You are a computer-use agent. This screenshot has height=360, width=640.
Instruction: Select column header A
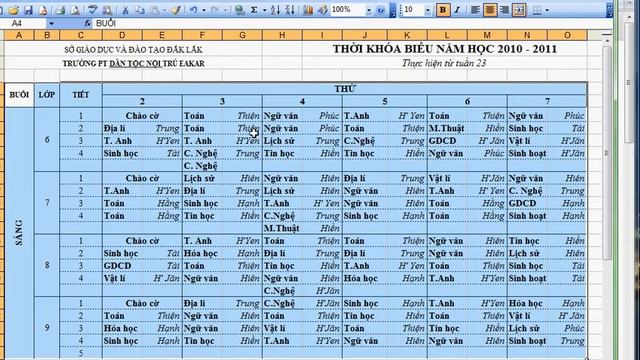point(19,35)
